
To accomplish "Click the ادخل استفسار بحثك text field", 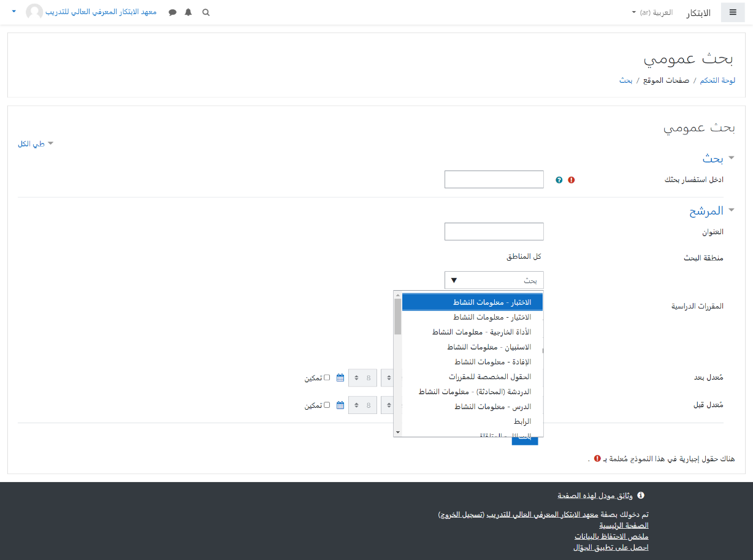I will (x=494, y=180).
